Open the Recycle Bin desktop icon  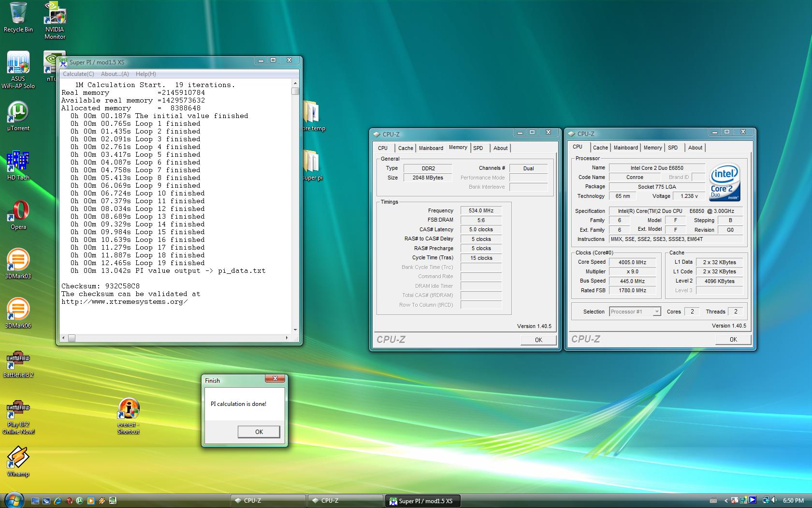[x=18, y=17]
